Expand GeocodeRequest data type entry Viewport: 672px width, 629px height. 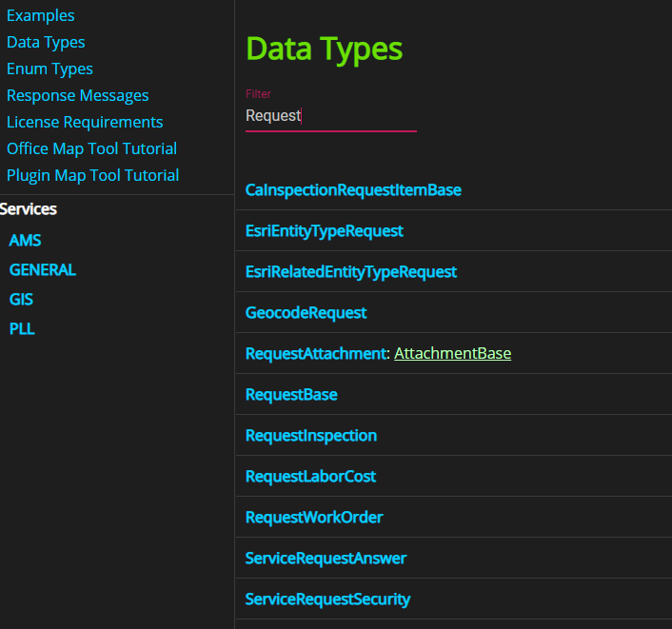tap(306, 313)
